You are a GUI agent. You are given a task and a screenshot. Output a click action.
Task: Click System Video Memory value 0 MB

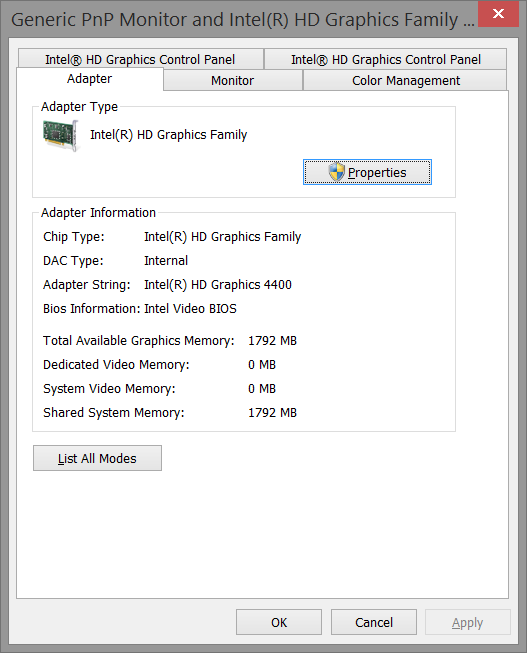pos(262,389)
